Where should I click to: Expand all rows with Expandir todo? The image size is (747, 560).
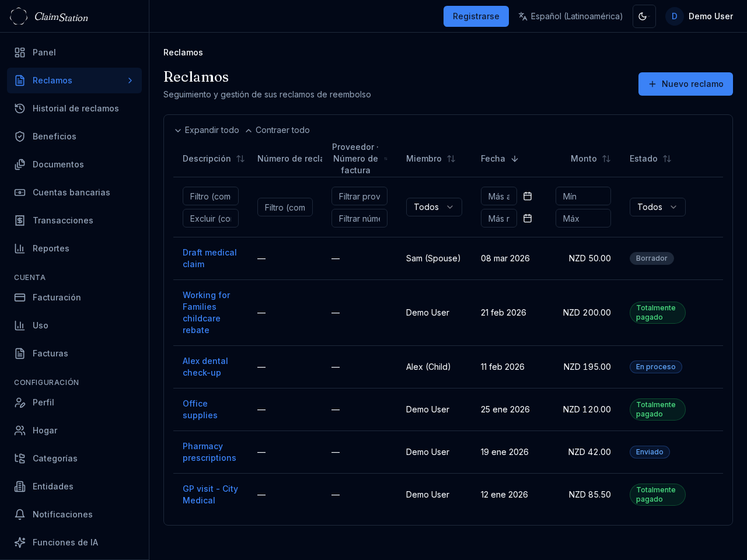[x=207, y=130]
